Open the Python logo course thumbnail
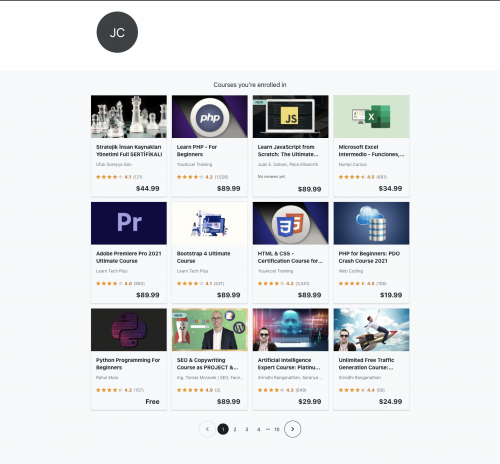The width and height of the screenshot is (500, 464). pyautogui.click(x=129, y=330)
